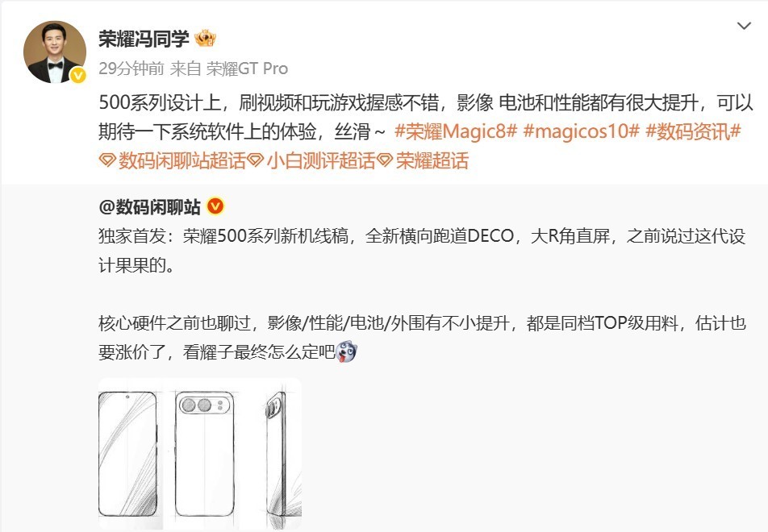Viewport: 768px width, 532px height.
Task: Open the post options chevron menu
Action: click(x=744, y=26)
